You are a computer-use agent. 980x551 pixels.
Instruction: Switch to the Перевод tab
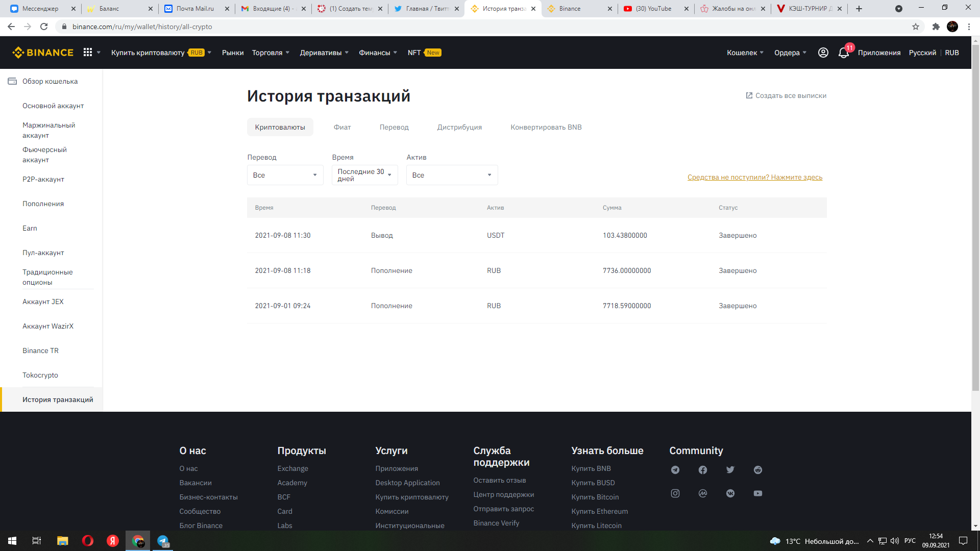394,127
